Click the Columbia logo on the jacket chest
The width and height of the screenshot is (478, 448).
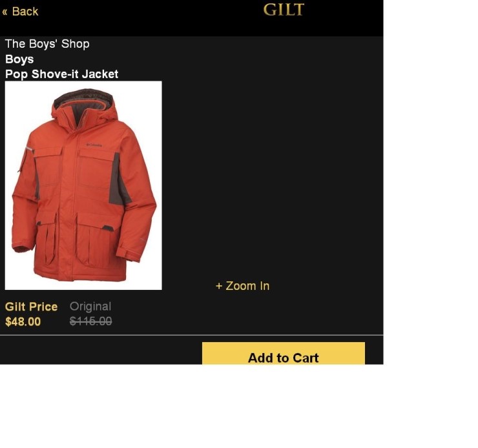click(94, 145)
